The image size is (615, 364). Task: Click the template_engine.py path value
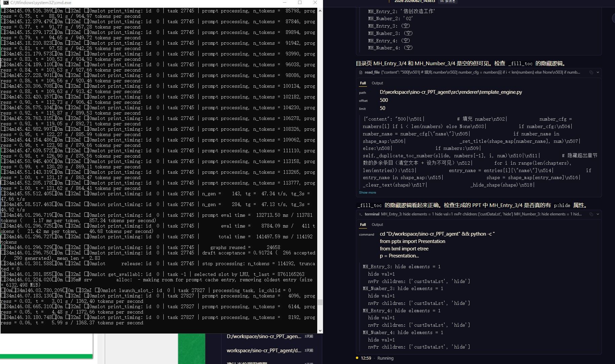(451, 92)
